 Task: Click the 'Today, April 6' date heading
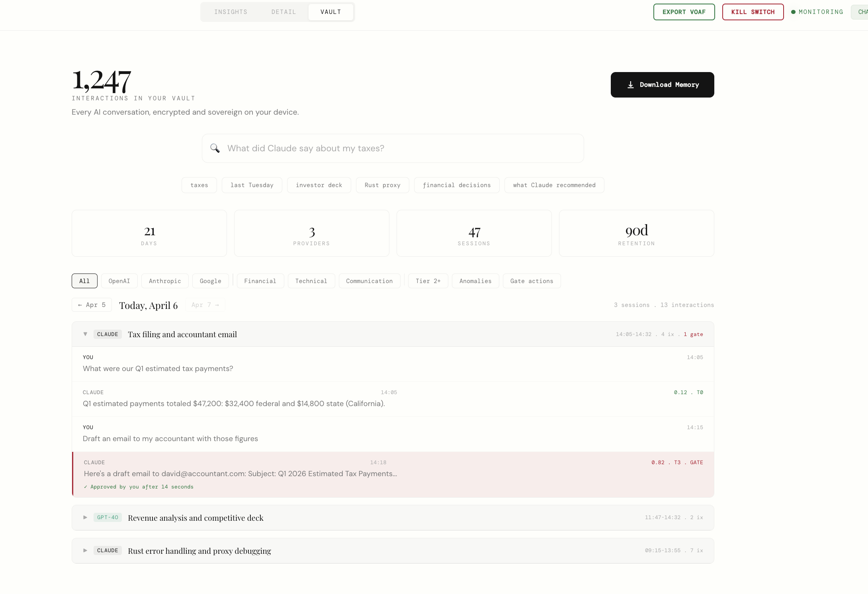click(x=149, y=305)
